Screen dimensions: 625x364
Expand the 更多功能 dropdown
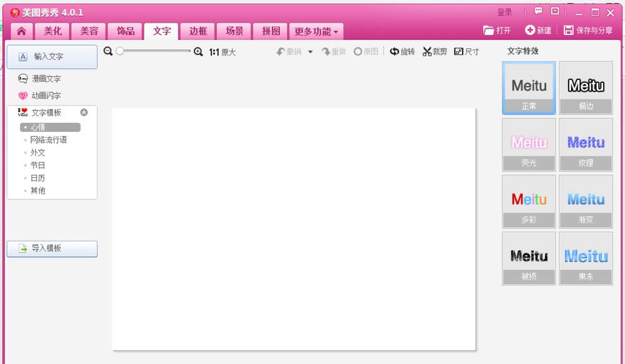[x=316, y=31]
